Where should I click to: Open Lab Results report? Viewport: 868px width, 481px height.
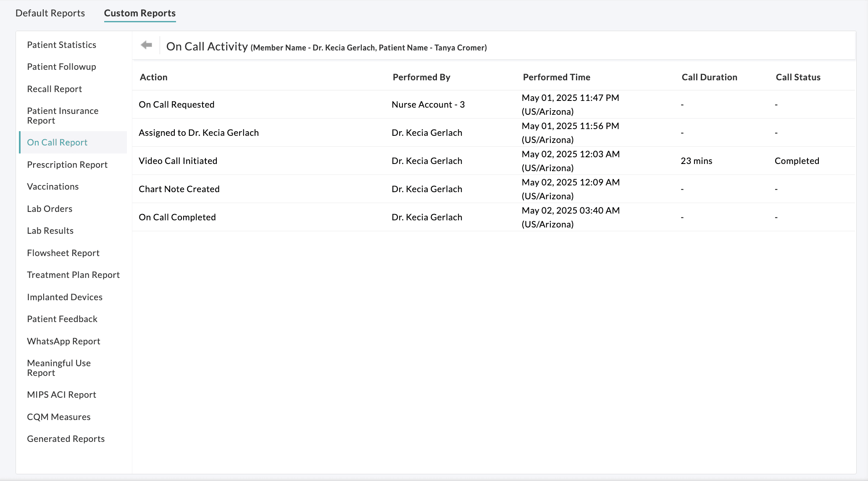50,231
